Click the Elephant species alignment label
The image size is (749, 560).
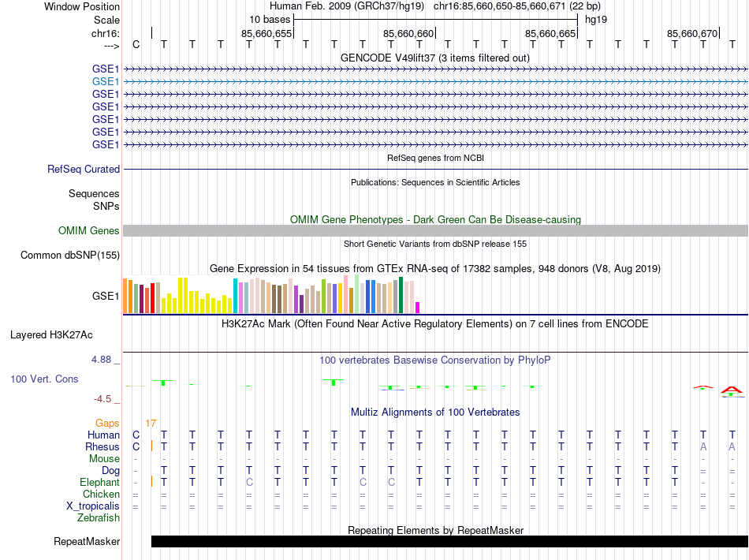click(x=99, y=482)
